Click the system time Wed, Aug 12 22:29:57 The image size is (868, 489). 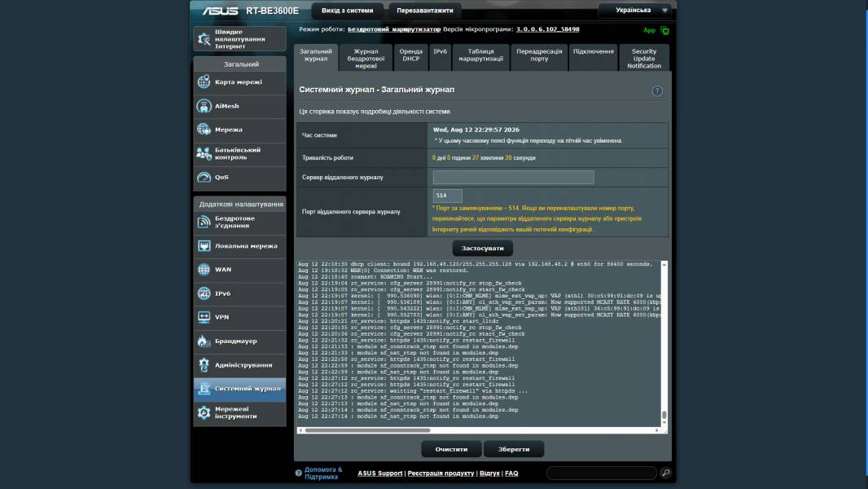[x=476, y=130]
